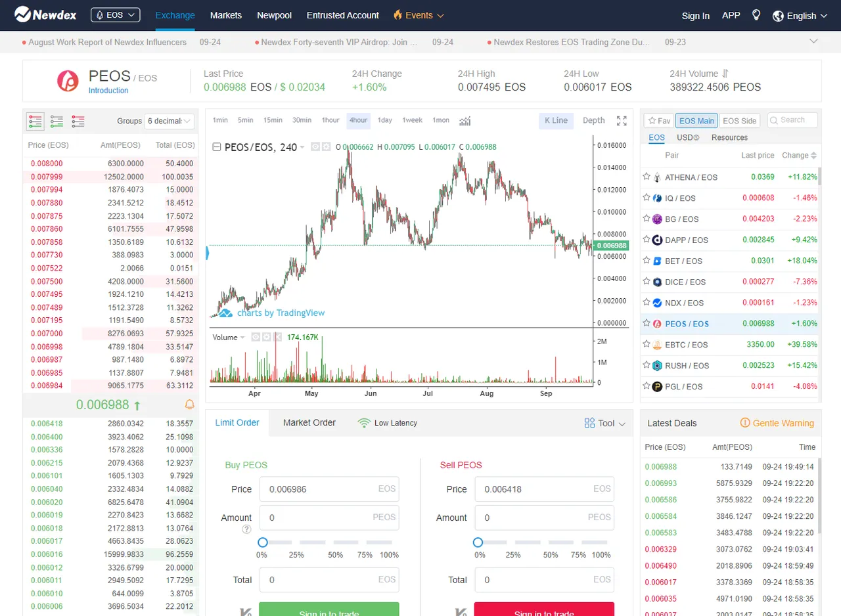Image resolution: width=841 pixels, height=616 pixels.
Task: Select the 1day chart interval
Action: pyautogui.click(x=385, y=120)
